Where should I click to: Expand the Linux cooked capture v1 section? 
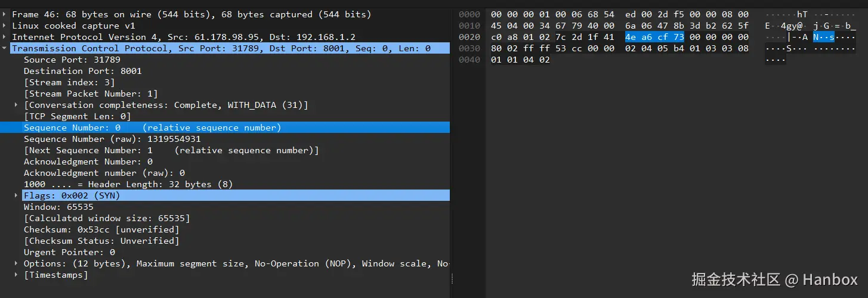tap(5, 26)
